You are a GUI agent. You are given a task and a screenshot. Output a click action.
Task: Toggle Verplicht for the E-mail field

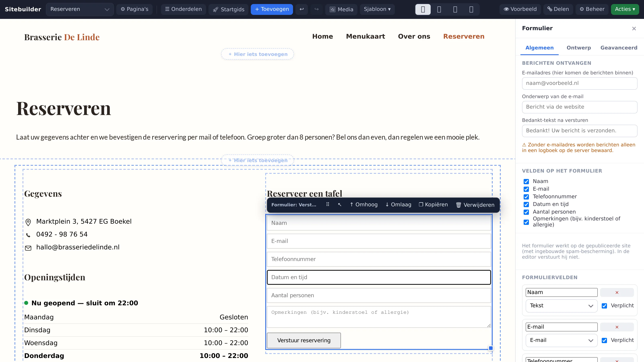pos(604,340)
